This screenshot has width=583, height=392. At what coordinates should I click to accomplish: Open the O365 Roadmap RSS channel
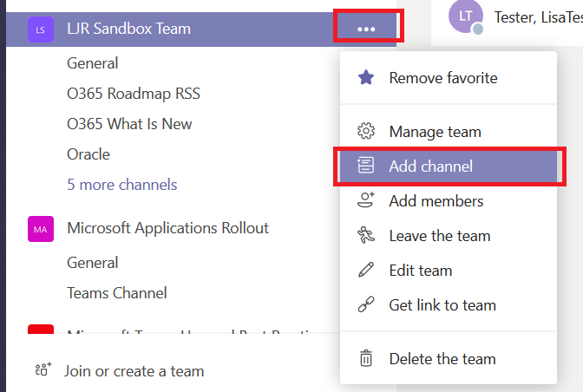pyautogui.click(x=134, y=94)
